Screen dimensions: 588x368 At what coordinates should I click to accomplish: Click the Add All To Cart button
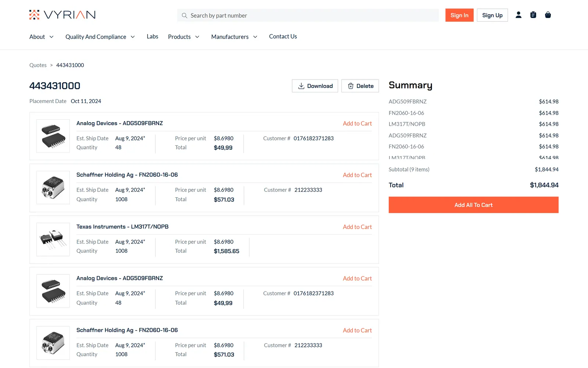473,205
